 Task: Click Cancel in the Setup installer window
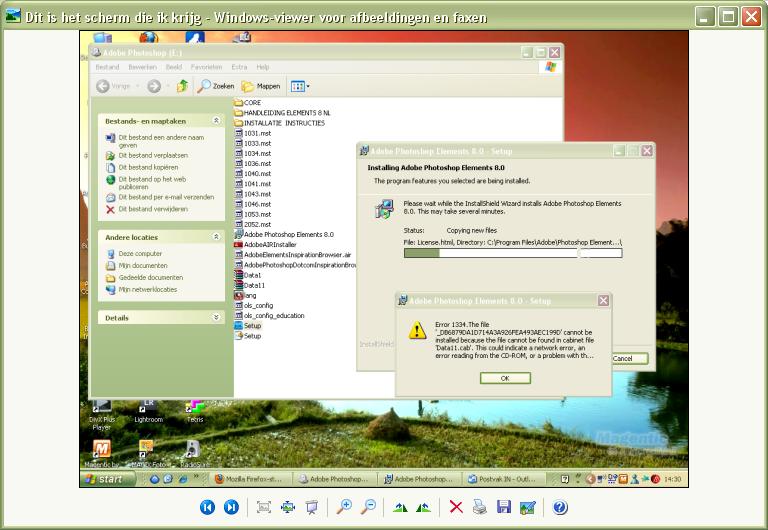click(630, 359)
